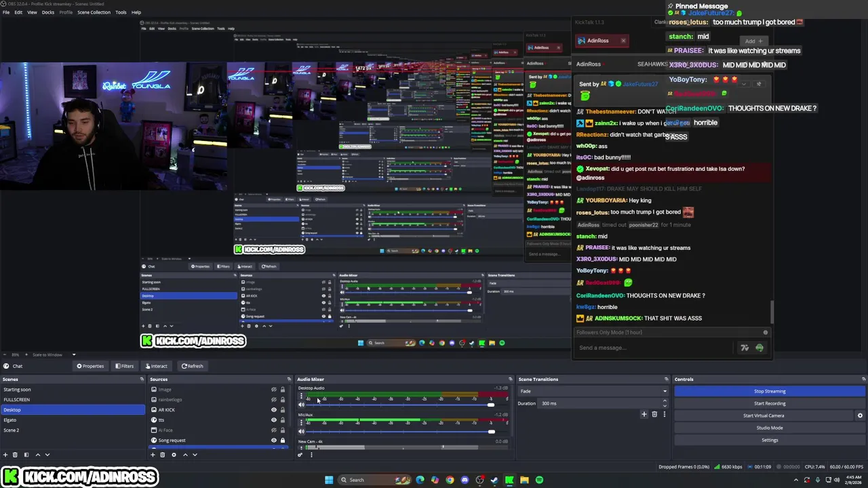Mute Desktop Audio speaker icon
The height and width of the screenshot is (488, 868).
[301, 405]
